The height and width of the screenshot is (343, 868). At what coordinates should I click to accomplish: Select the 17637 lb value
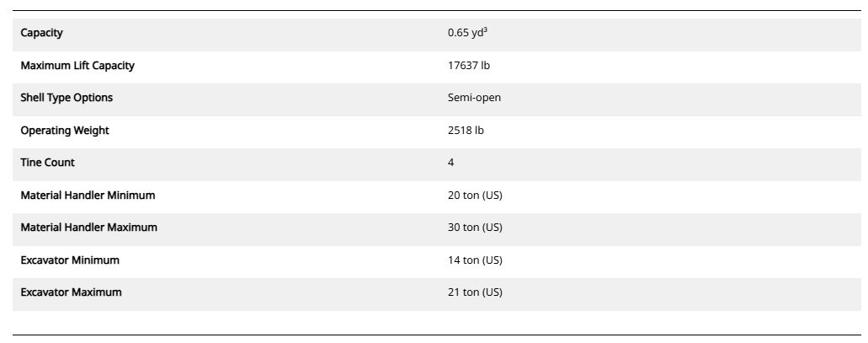(x=469, y=65)
